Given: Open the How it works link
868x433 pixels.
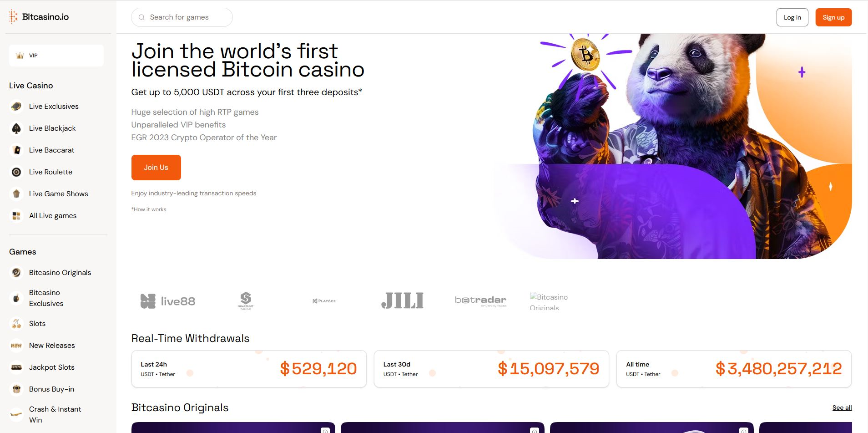Looking at the screenshot, I should 149,209.
